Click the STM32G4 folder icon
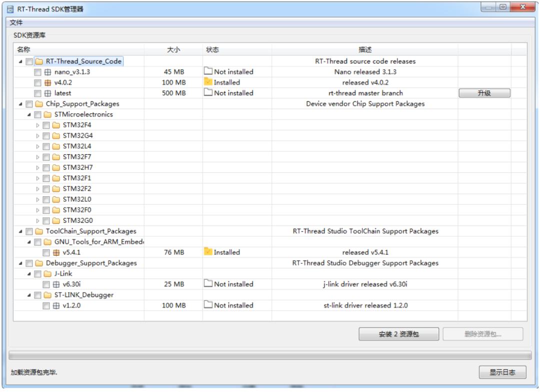This screenshot has height=392, width=540. 56,136
